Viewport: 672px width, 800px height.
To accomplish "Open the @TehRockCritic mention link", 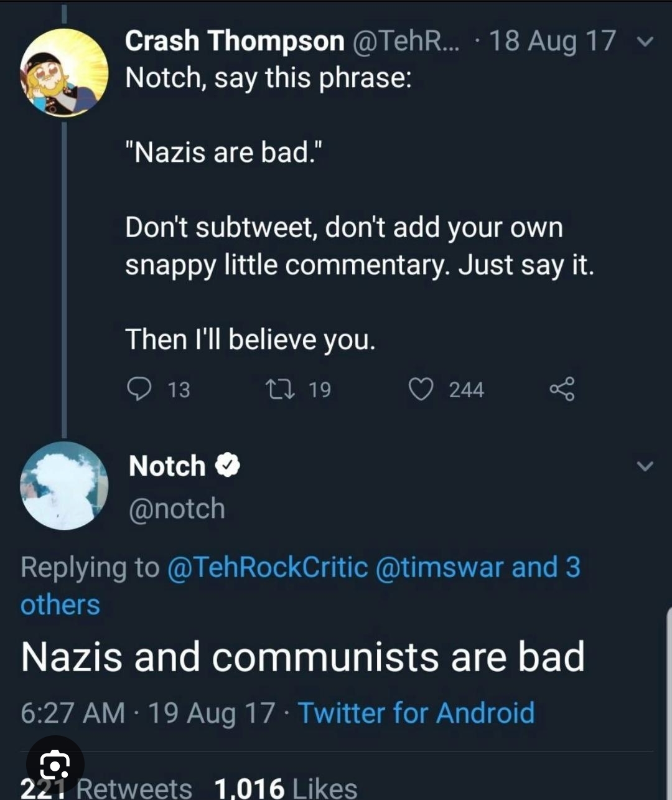I will 268,567.
